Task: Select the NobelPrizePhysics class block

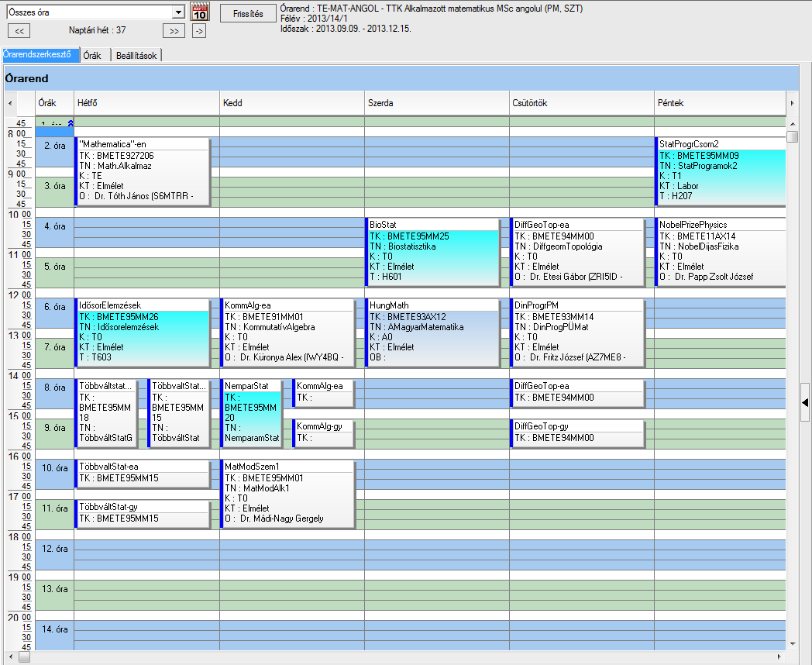Action: pos(721,252)
